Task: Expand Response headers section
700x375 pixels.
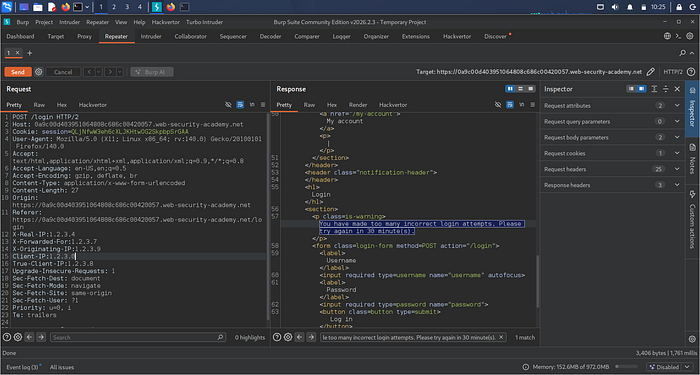Action: click(677, 185)
